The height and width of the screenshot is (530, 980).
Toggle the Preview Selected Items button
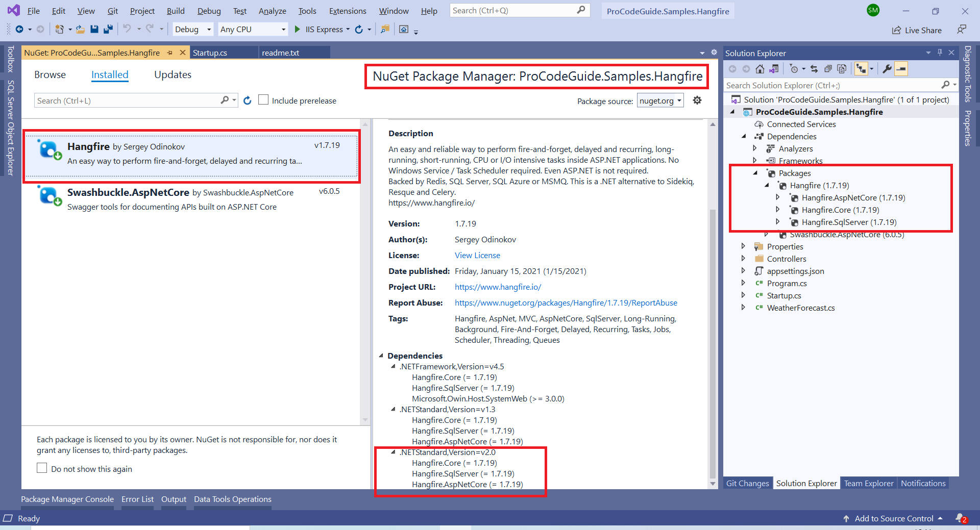pos(901,69)
